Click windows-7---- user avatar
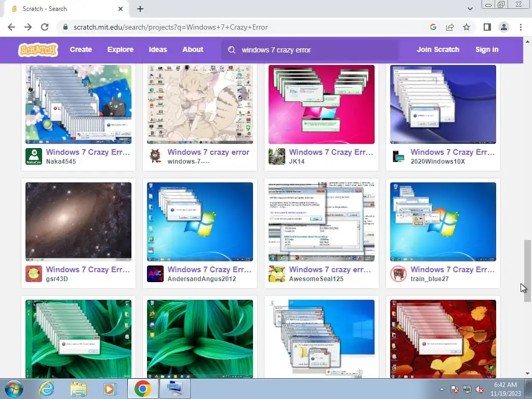Screen dimensions: 532x399 pyautogui.click(x=155, y=156)
